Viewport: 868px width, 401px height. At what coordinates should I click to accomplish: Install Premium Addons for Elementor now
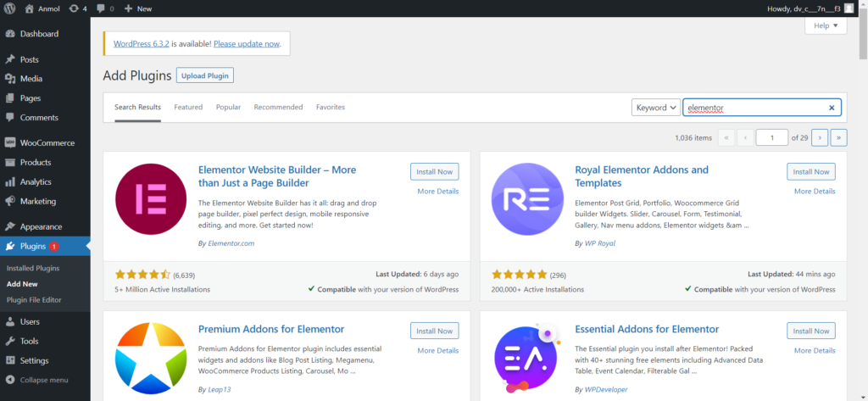point(435,331)
